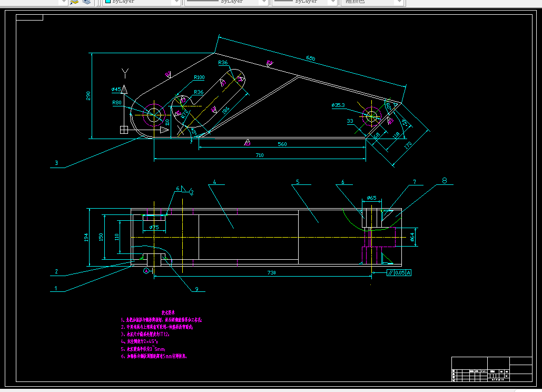Image resolution: width=542 pixels, height=392 pixels.
Task: Open the ByLayer linetype dropdown
Action: tap(226, 2)
